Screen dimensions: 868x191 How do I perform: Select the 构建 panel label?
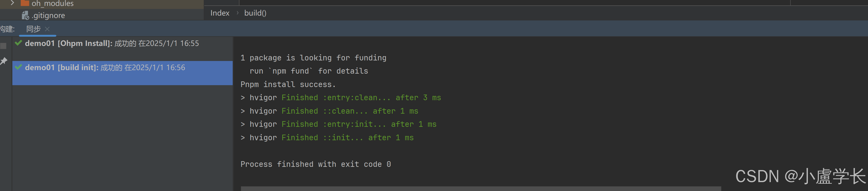click(7, 29)
